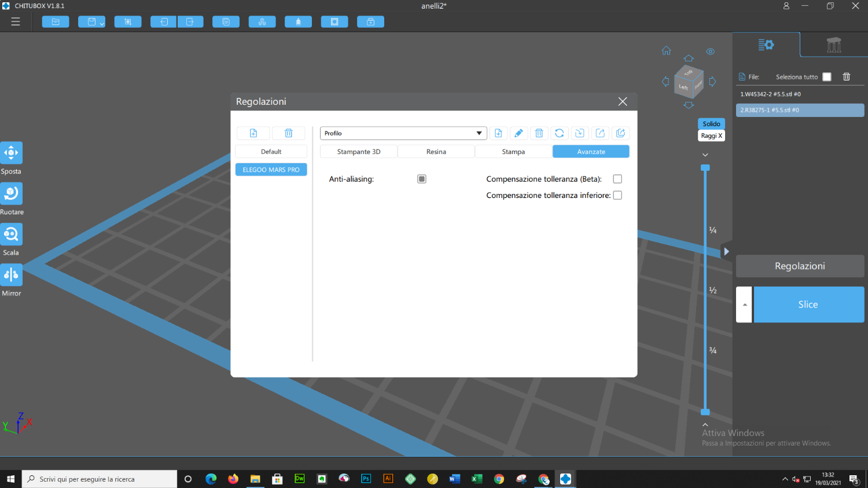Add a new printer in Regolazioni left panel
This screenshot has height=488, width=868.
click(253, 133)
